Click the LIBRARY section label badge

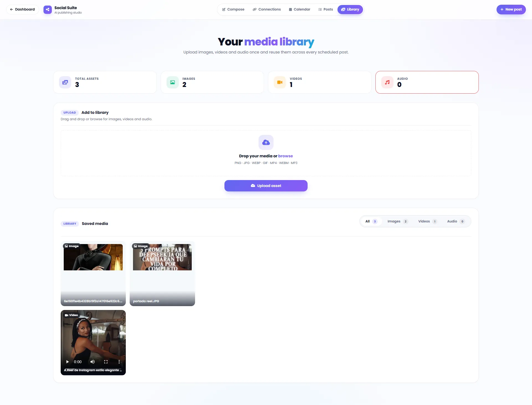[x=70, y=224]
